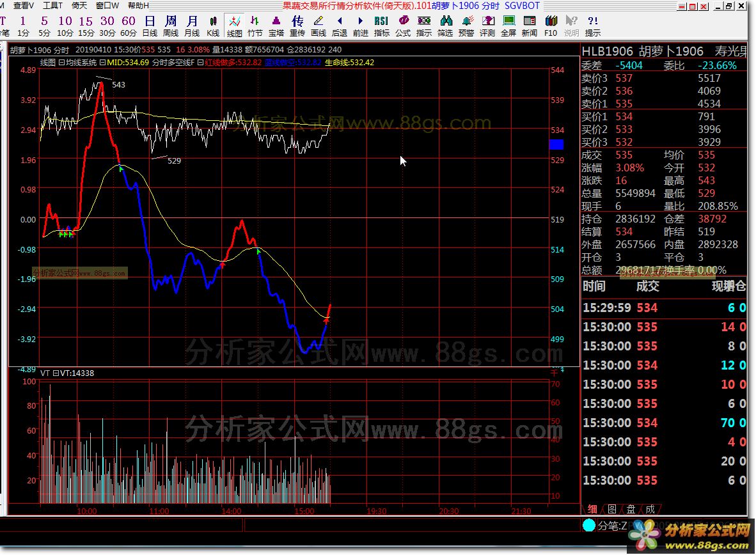The width and height of the screenshot is (756, 555).
Task: Select the 竹节 bar chart icon
Action: (x=255, y=26)
